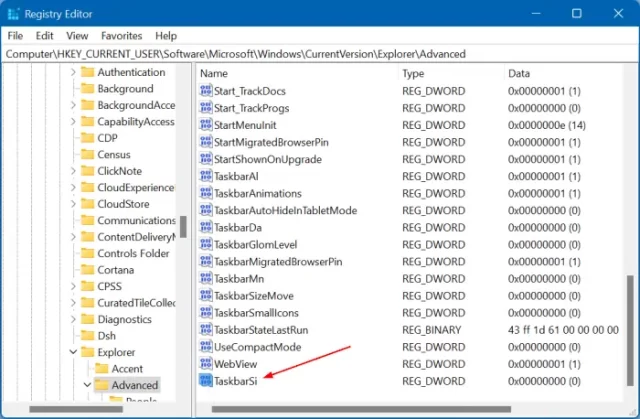Screen dimensions: 640x419
Task: Click the Background folder icon
Action: pos(87,89)
